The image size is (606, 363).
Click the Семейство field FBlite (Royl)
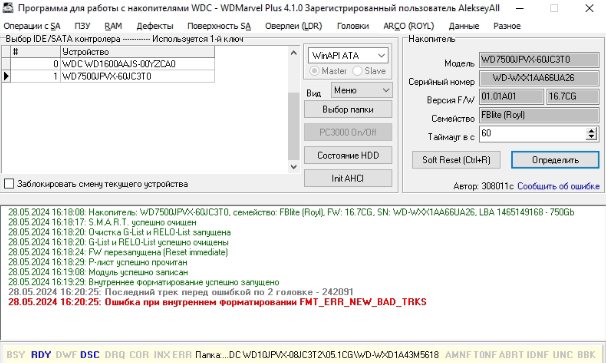pyautogui.click(x=539, y=115)
